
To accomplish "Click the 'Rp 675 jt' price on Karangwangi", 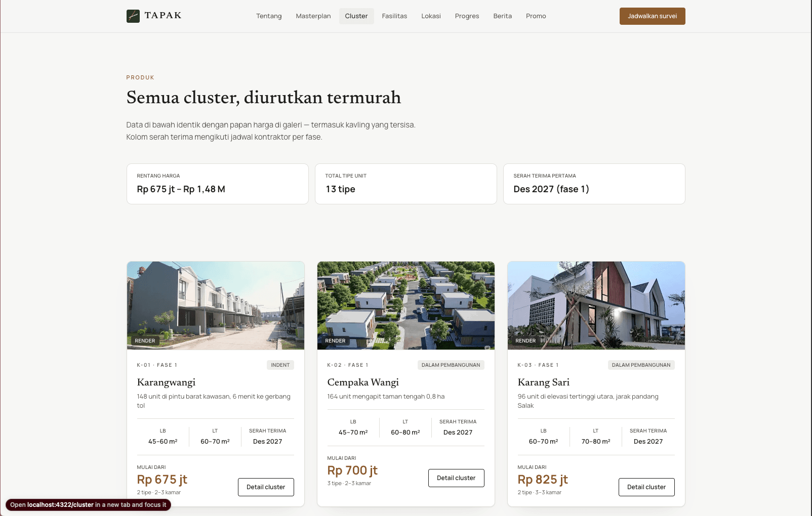I will [162, 480].
